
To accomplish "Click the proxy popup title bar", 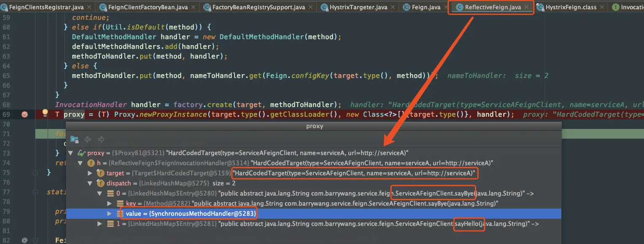I will coord(313,126).
